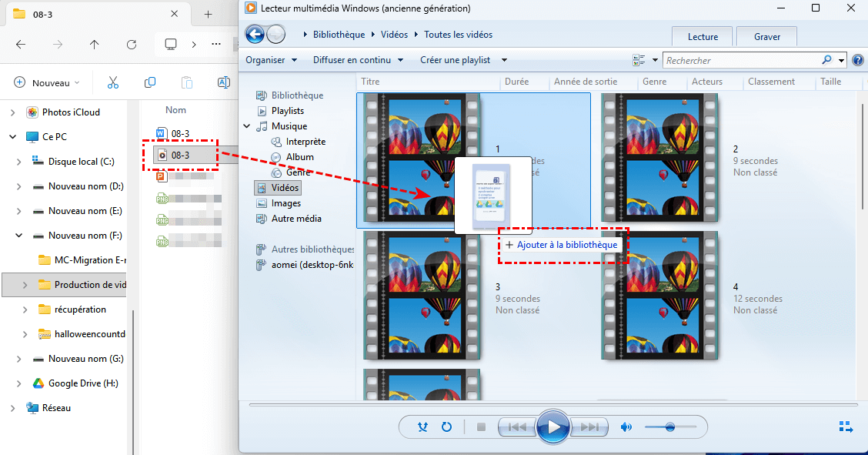The image size is (868, 455).
Task: Switch to the Graver tab
Action: pyautogui.click(x=766, y=37)
